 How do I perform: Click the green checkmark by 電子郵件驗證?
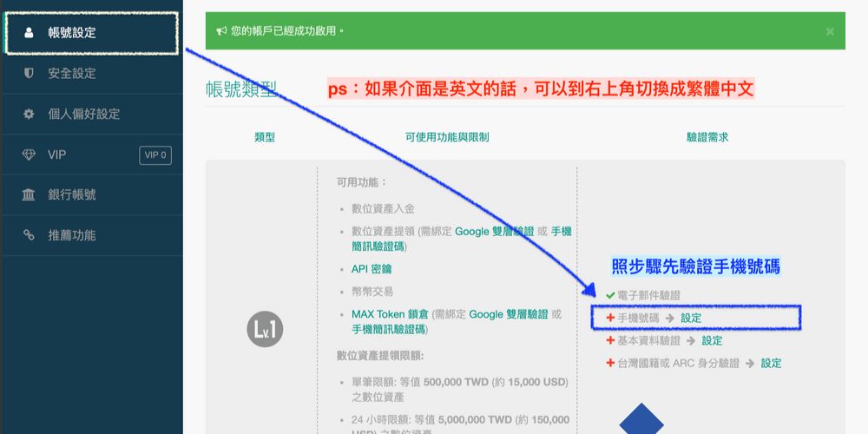[610, 296]
